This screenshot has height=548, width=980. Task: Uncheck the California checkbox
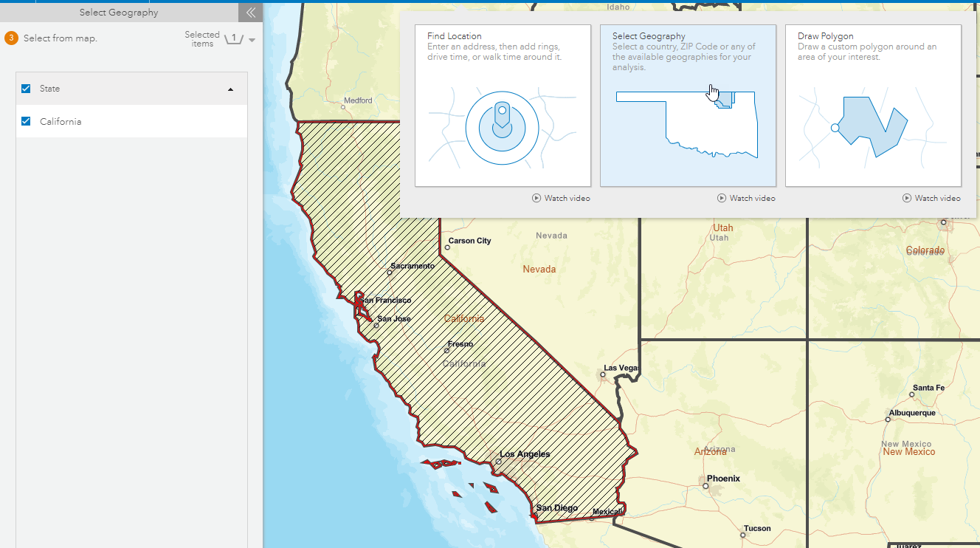point(25,121)
